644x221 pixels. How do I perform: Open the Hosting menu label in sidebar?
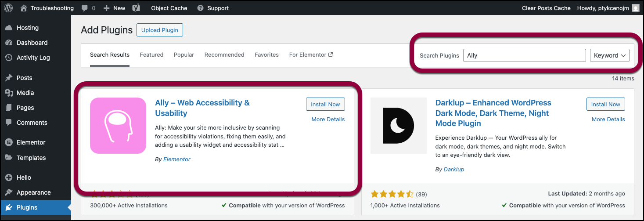(28, 28)
